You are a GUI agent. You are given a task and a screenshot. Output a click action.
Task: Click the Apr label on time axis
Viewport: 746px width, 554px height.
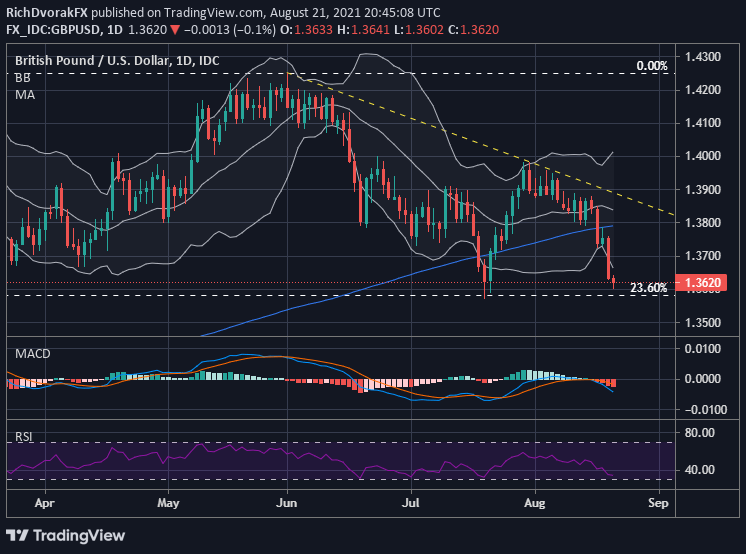(45, 503)
